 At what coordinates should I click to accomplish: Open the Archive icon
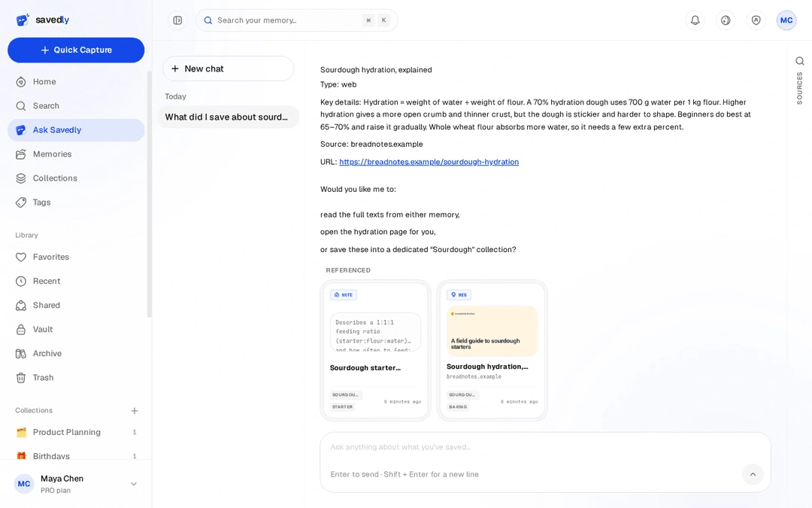[21, 354]
